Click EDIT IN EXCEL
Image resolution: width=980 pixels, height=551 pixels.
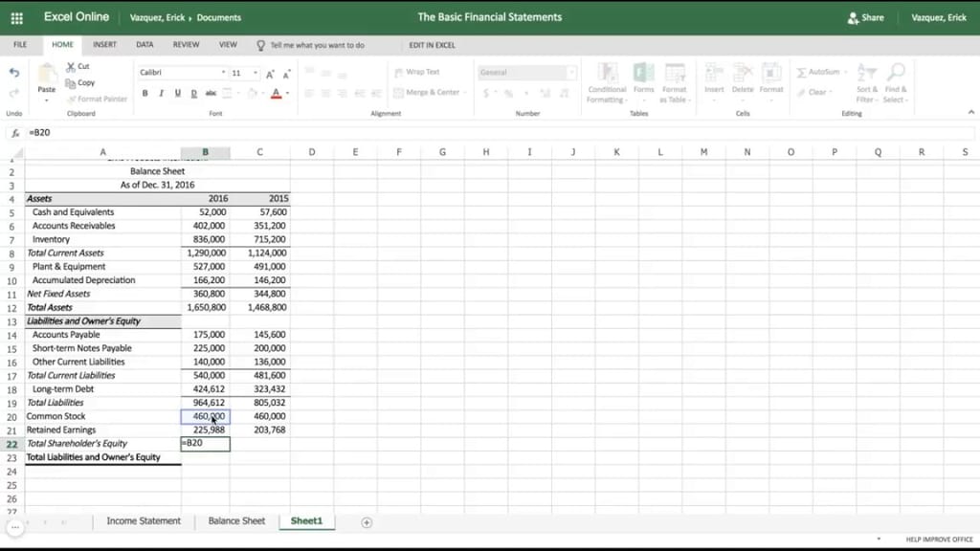432,45
